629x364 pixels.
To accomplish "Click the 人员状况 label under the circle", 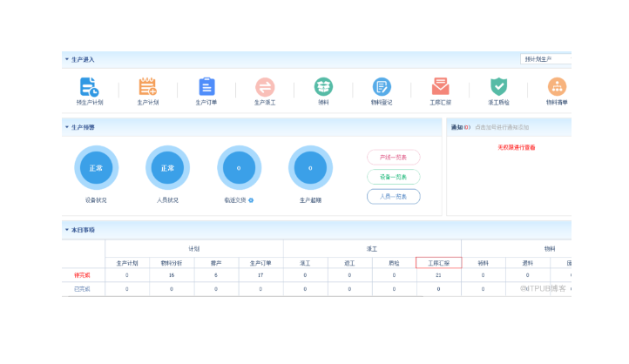I will click(x=167, y=200).
